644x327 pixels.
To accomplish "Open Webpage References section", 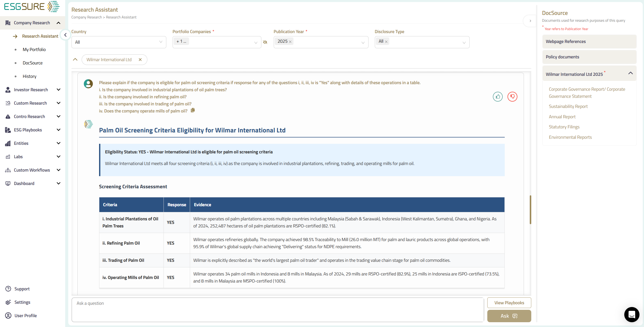I will tap(589, 41).
